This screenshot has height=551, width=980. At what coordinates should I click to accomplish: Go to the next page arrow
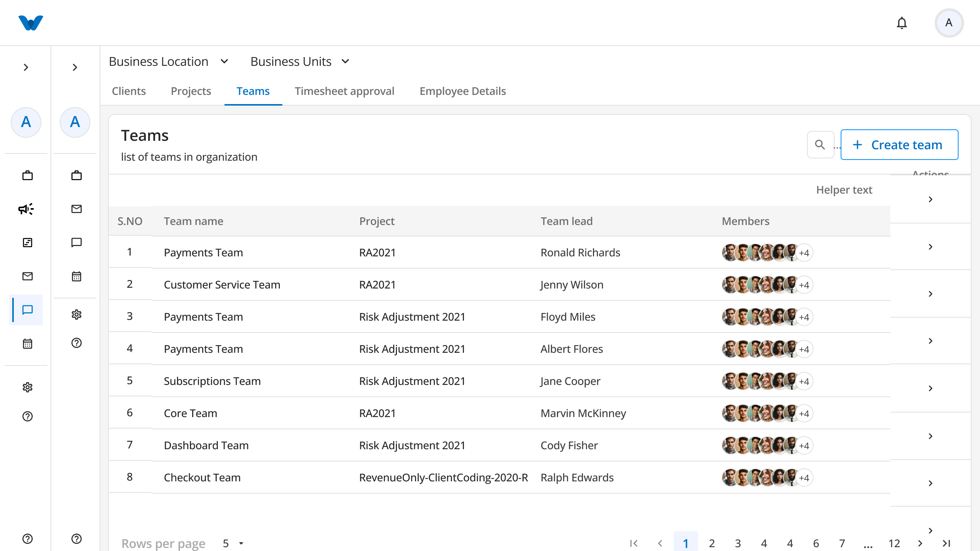tap(920, 543)
